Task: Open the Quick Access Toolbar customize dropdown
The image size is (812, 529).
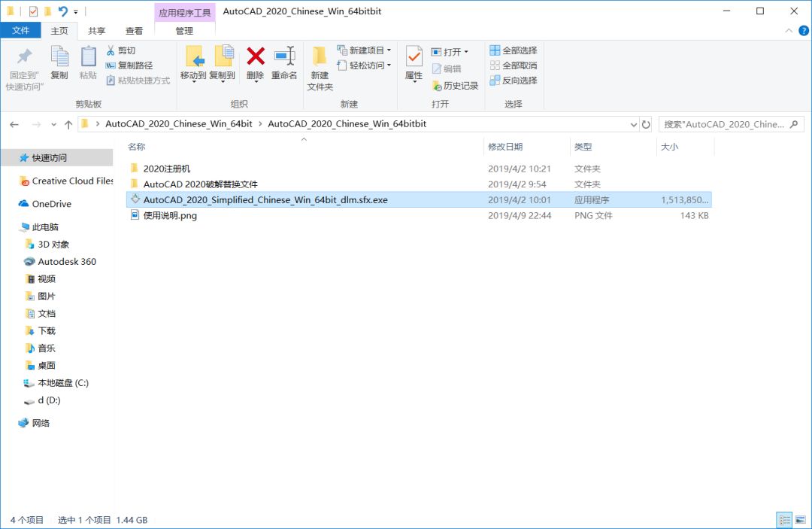Action: [76, 11]
